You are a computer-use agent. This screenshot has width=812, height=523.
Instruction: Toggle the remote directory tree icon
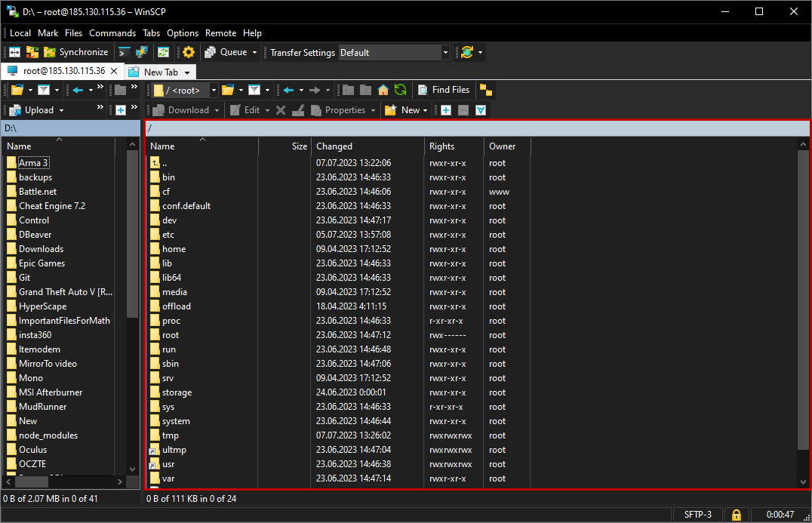486,90
